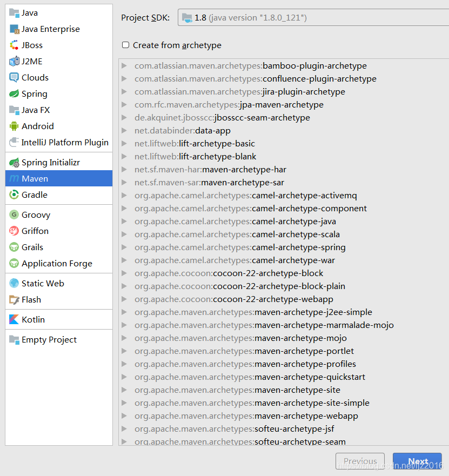Click the Clouds icon

14,77
